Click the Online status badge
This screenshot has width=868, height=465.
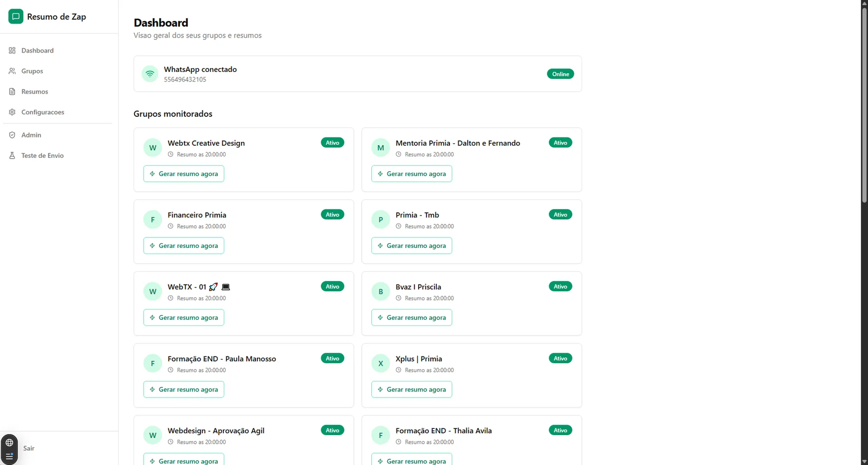(560, 74)
